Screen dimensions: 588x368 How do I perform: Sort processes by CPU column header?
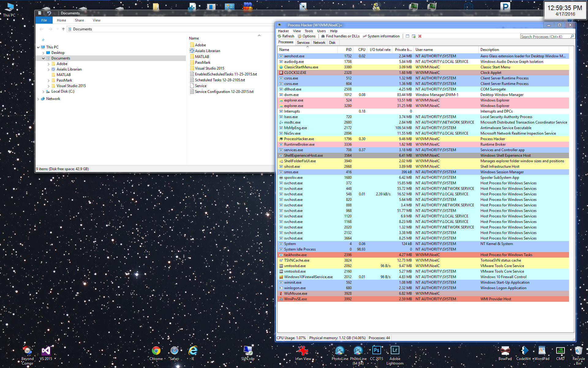tap(360, 50)
